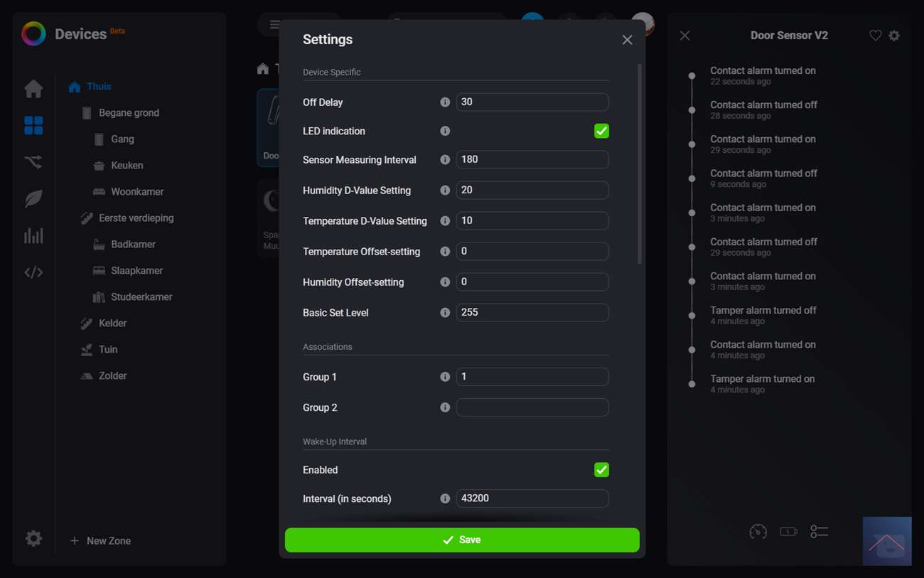Open the Insights bar chart icon
The height and width of the screenshot is (578, 924).
tap(33, 236)
